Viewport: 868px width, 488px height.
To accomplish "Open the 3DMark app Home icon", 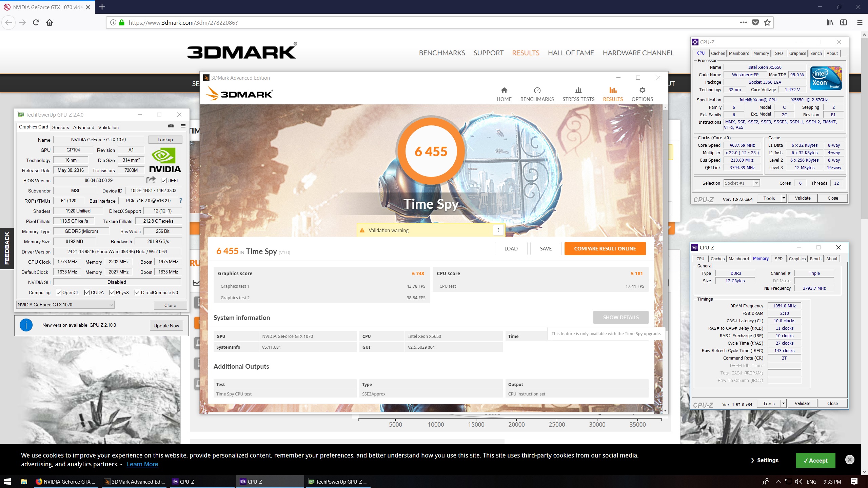I will point(504,90).
